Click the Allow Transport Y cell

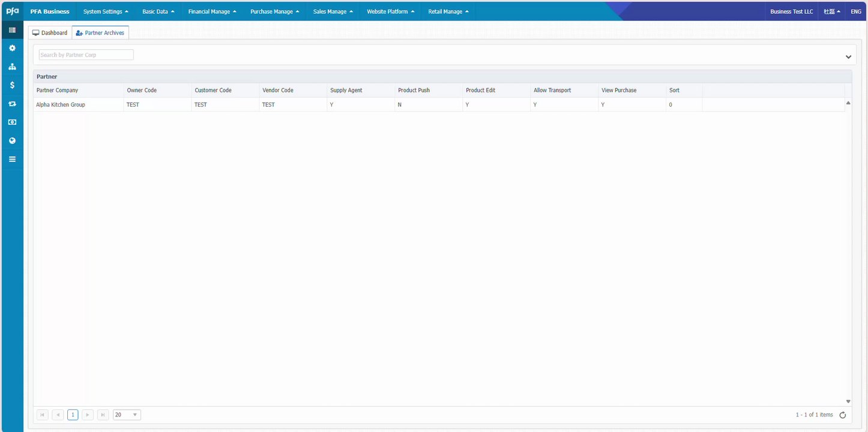(565, 104)
